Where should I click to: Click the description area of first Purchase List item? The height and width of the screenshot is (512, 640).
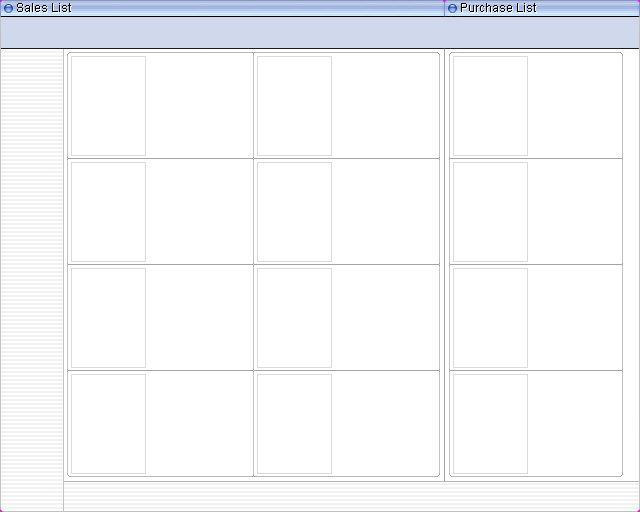pyautogui.click(x=574, y=106)
